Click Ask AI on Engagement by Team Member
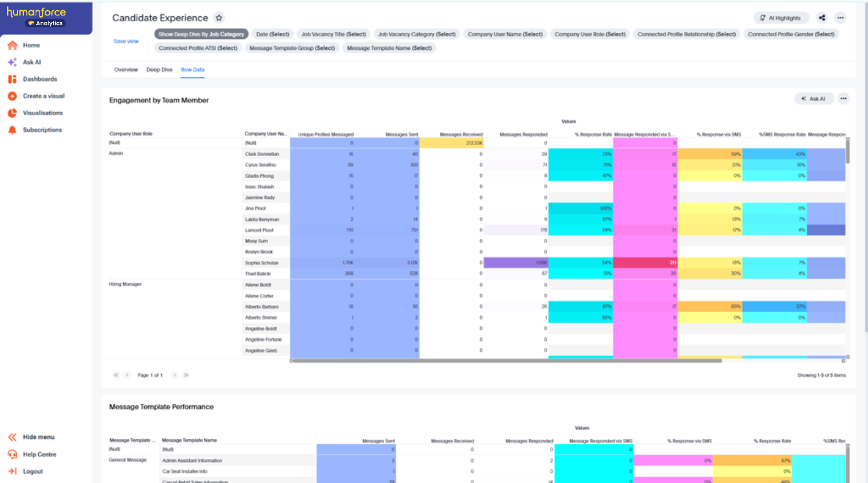This screenshot has width=868, height=483. pos(814,98)
